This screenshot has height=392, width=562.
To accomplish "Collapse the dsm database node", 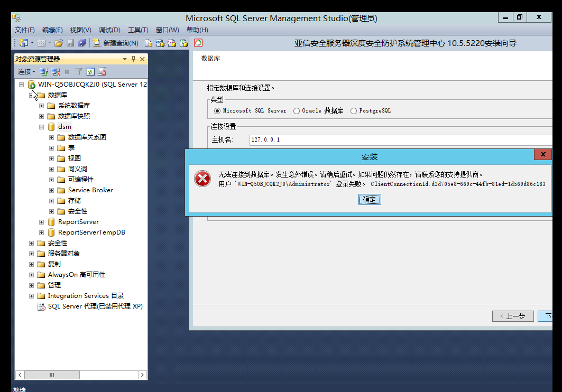I will [x=42, y=127].
